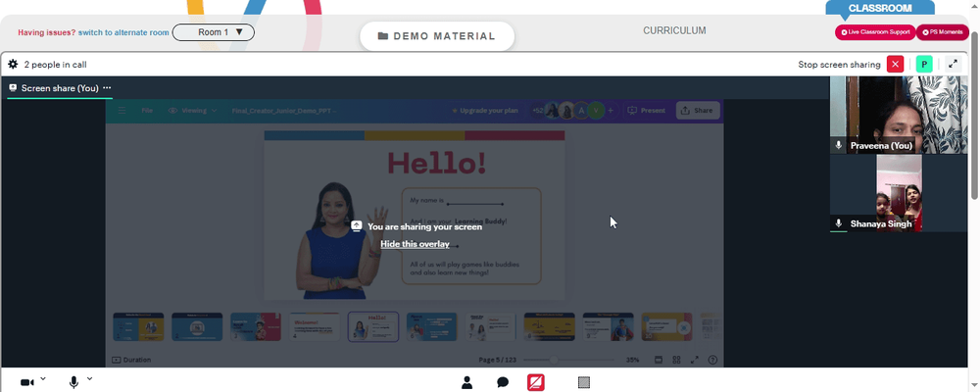
Task: Select Praveena (You) video tile
Action: (898, 115)
